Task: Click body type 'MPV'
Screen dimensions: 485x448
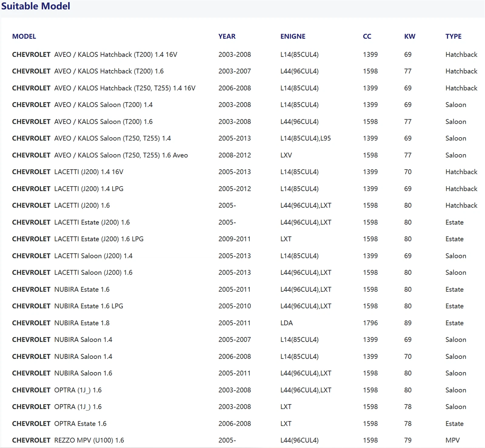Action: tap(453, 440)
